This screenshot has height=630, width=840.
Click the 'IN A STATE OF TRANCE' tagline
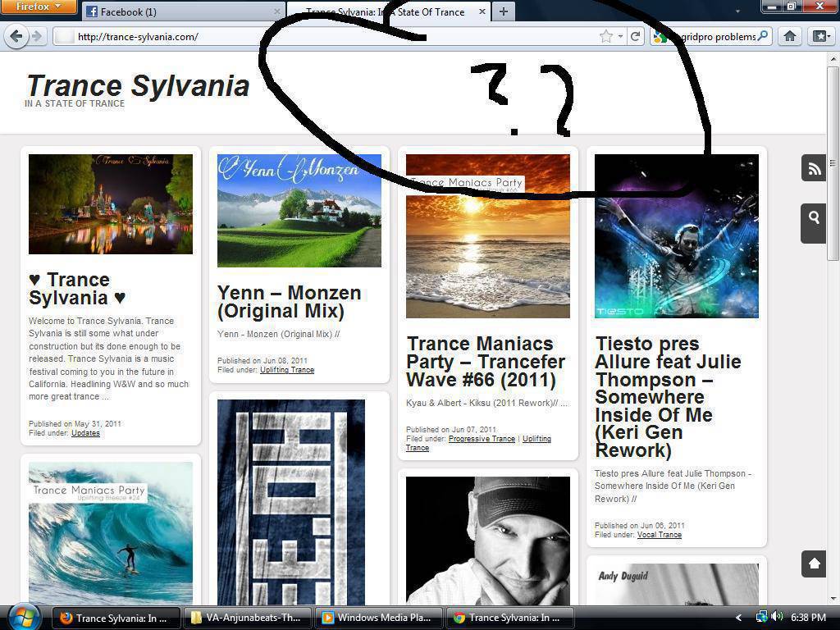[x=75, y=103]
